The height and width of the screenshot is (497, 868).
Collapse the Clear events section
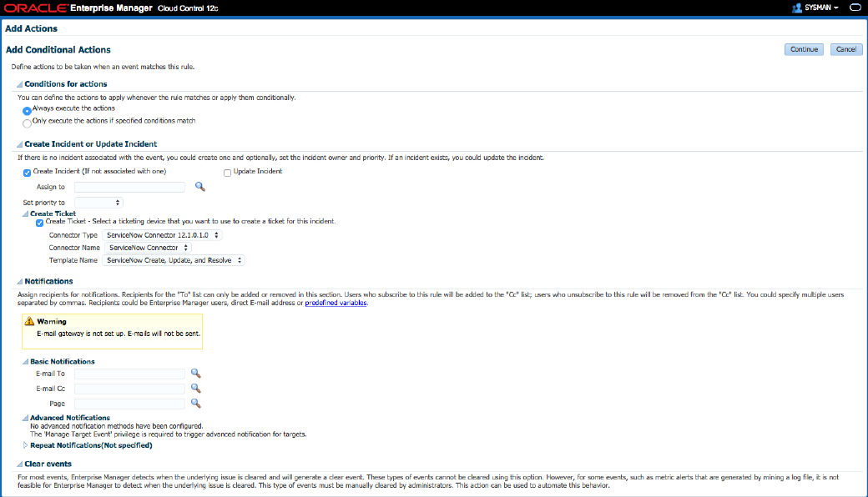click(x=19, y=464)
